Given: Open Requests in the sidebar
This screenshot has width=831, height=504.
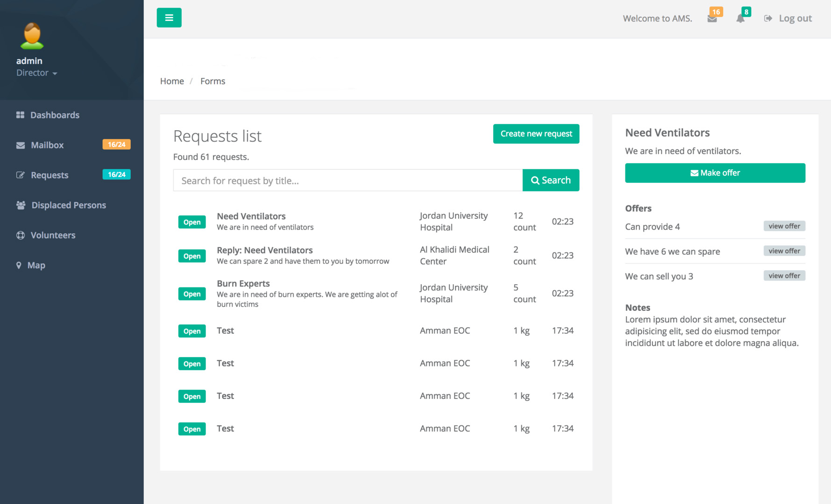Looking at the screenshot, I should tap(50, 175).
